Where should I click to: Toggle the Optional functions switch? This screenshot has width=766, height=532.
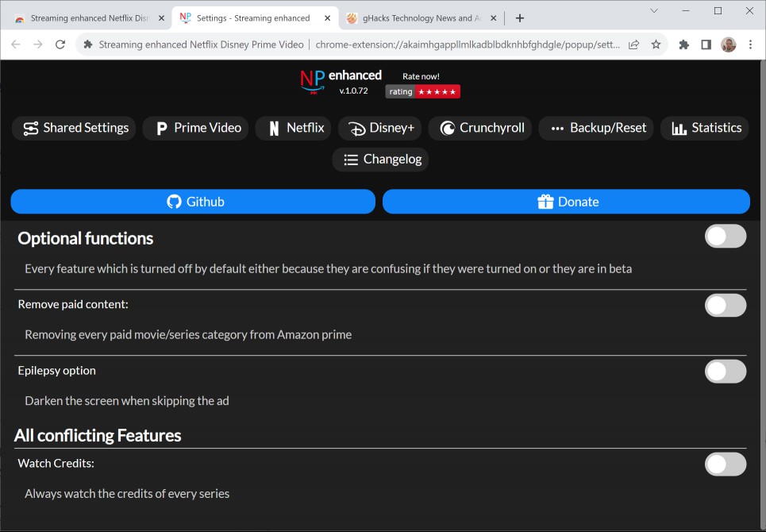click(725, 237)
